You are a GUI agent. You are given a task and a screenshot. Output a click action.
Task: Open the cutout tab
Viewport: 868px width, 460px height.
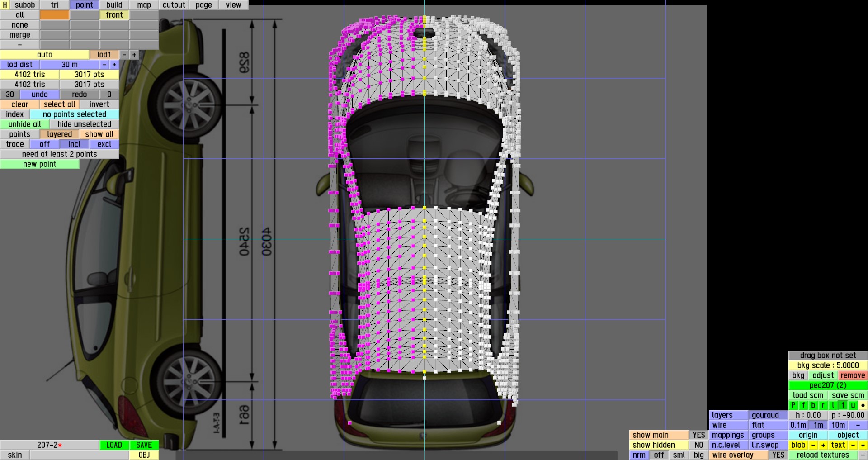(174, 5)
